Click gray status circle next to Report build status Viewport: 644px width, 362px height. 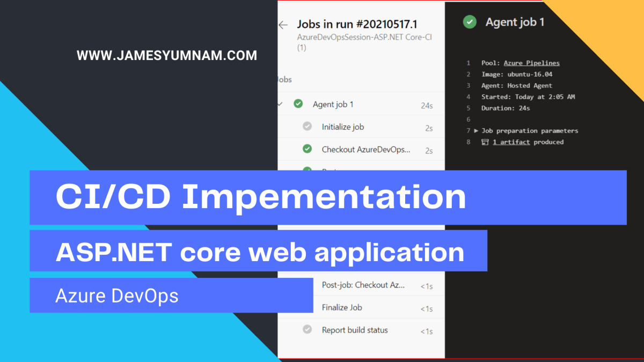307,329
